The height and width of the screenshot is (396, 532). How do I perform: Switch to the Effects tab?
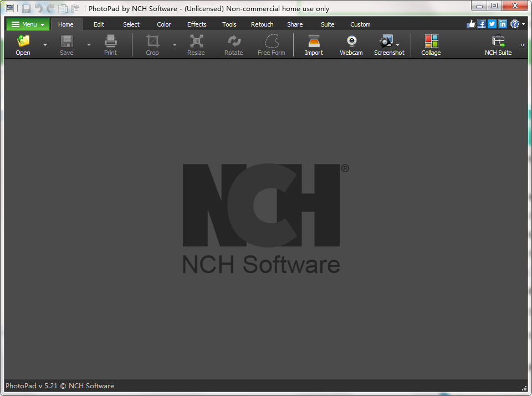coord(197,24)
